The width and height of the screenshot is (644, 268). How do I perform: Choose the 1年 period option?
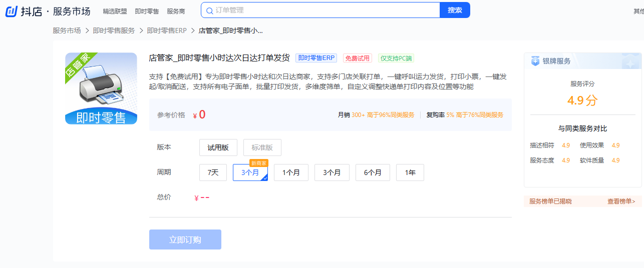tap(410, 172)
